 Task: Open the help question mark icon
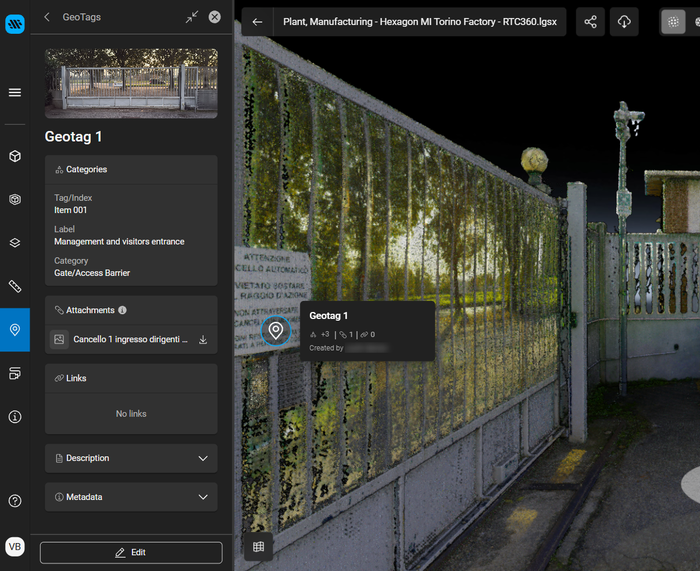[x=15, y=501]
